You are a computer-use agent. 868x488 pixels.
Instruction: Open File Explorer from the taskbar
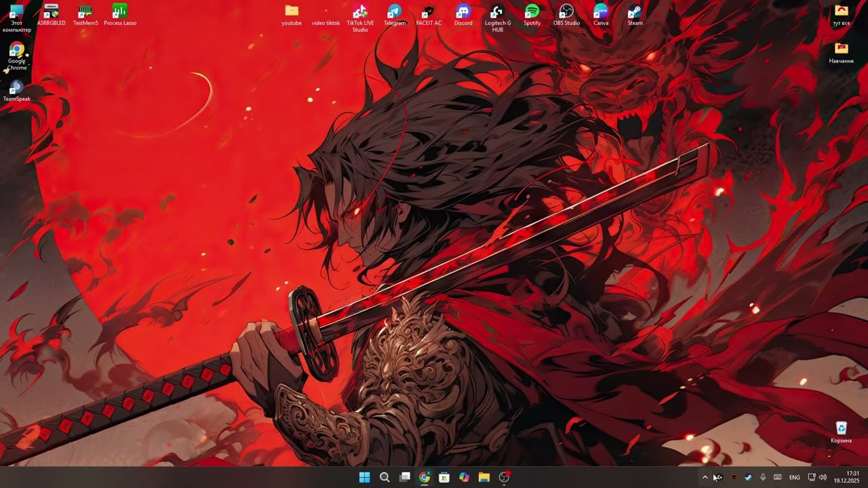[x=484, y=477]
